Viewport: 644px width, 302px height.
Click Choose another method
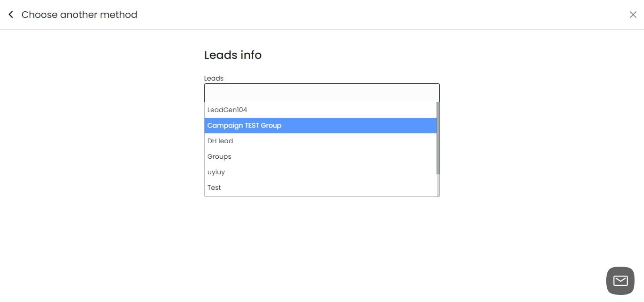tap(79, 14)
